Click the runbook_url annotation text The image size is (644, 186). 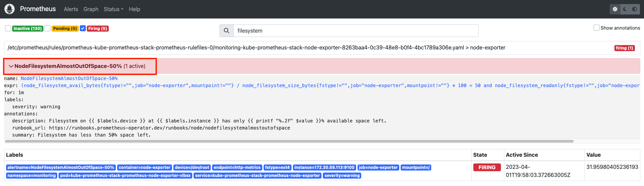click(x=151, y=128)
